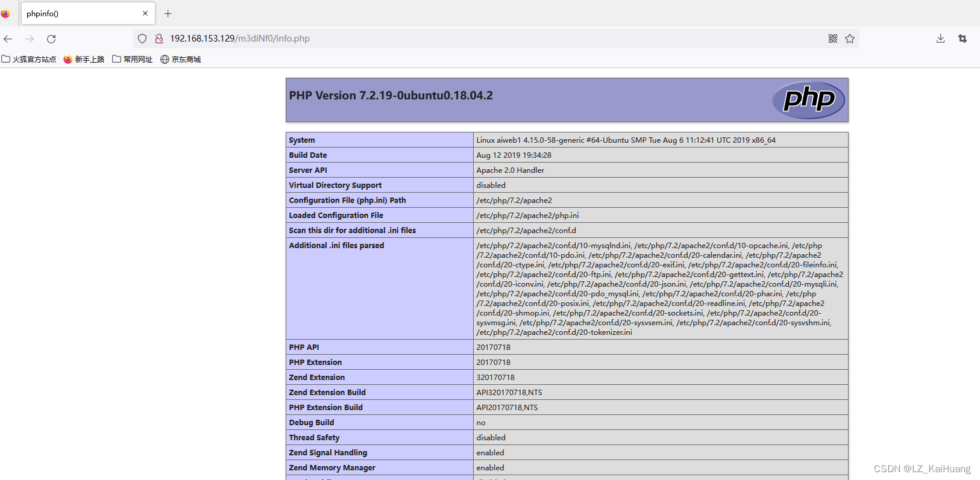980x480 pixels.
Task: Click the /etc/php/7.2/apache2/php.ini value
Action: [527, 216]
